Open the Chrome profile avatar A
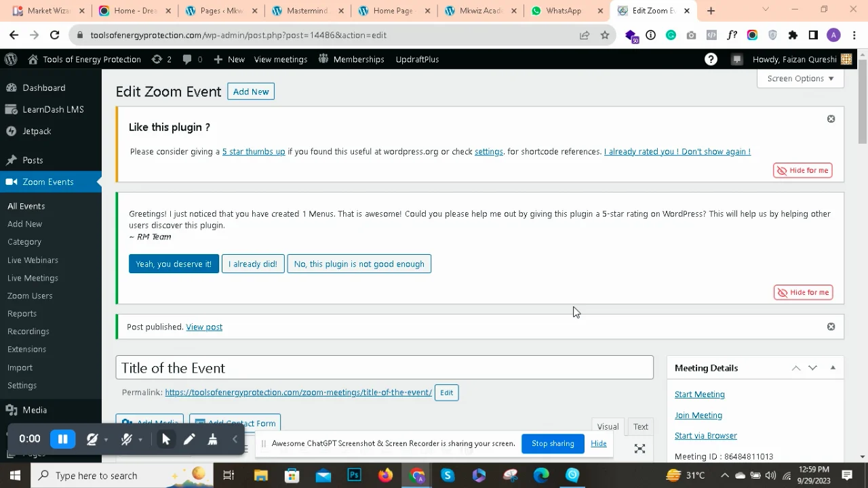Viewport: 868px width, 488px height. (x=834, y=35)
